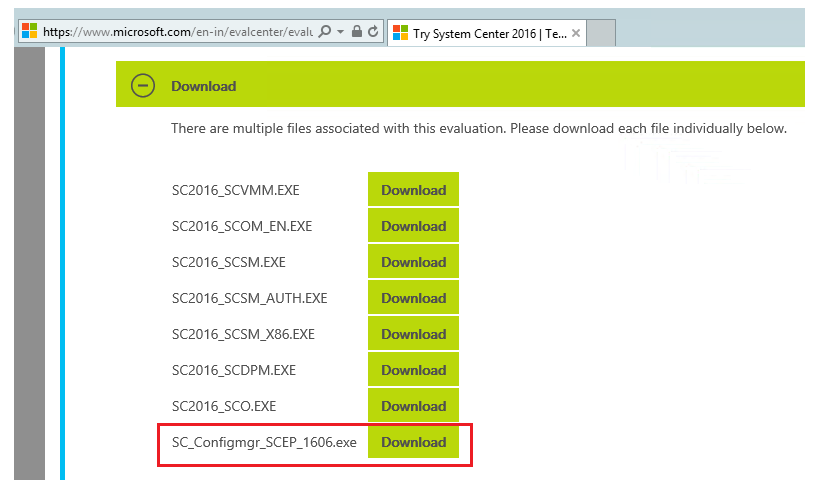
Task: Download SC2016_SCOM_EN.EXE
Action: coord(414,226)
